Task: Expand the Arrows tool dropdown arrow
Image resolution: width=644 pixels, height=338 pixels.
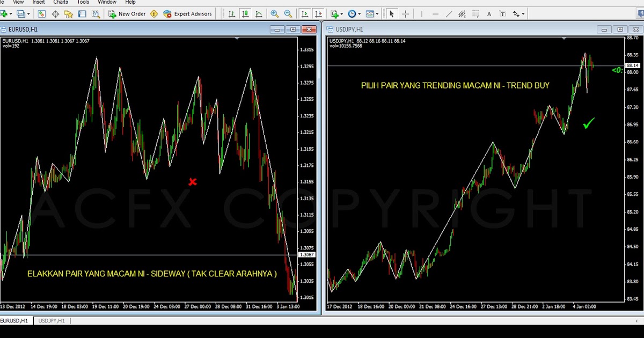Action: 523,13
